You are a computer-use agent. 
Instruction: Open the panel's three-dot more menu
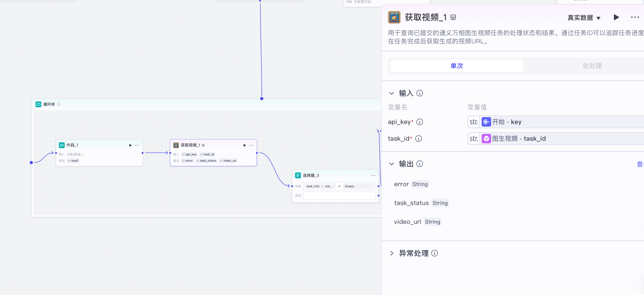(635, 18)
